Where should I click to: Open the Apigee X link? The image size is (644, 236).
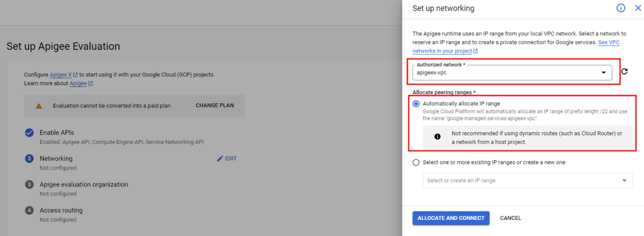click(61, 75)
